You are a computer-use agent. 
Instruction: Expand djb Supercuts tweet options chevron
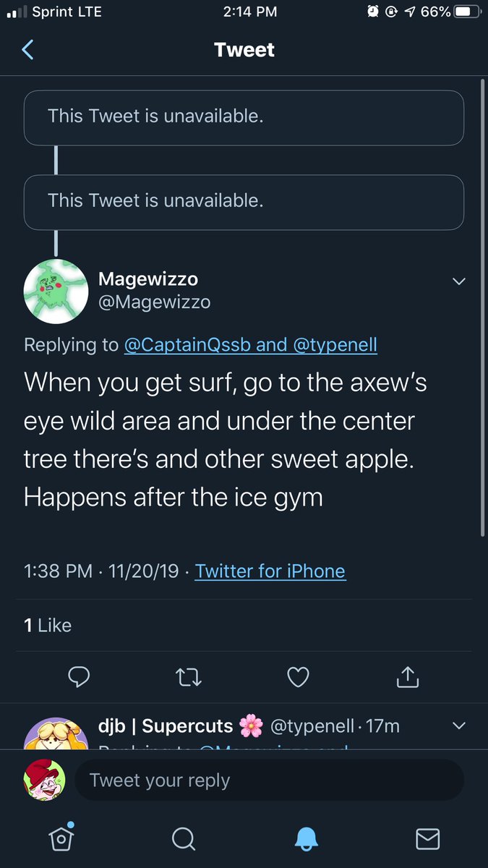tap(458, 725)
